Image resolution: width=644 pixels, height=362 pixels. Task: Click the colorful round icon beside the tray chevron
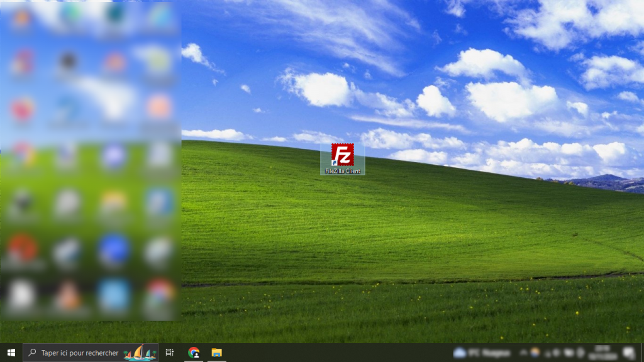535,353
